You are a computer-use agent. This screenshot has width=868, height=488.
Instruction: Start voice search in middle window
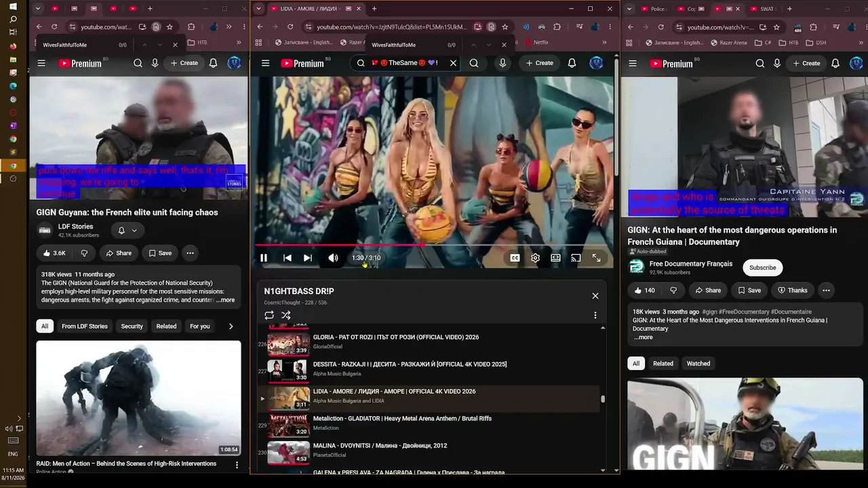(502, 63)
